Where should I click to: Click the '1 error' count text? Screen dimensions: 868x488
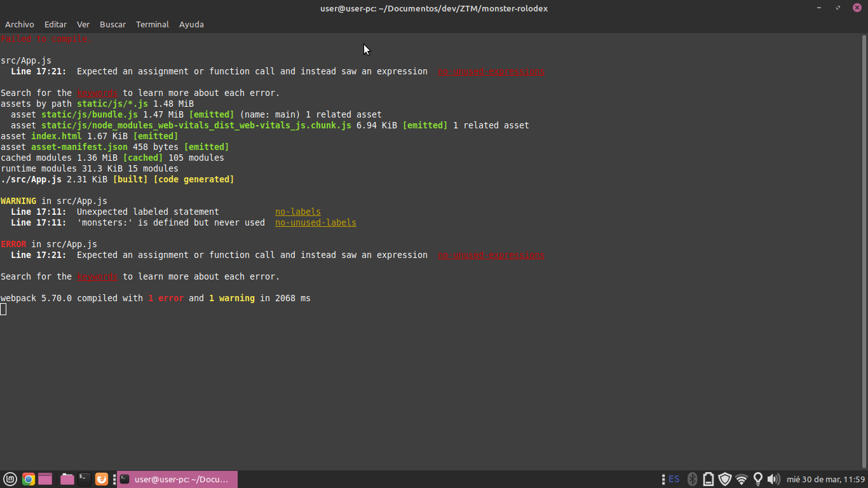[166, 298]
